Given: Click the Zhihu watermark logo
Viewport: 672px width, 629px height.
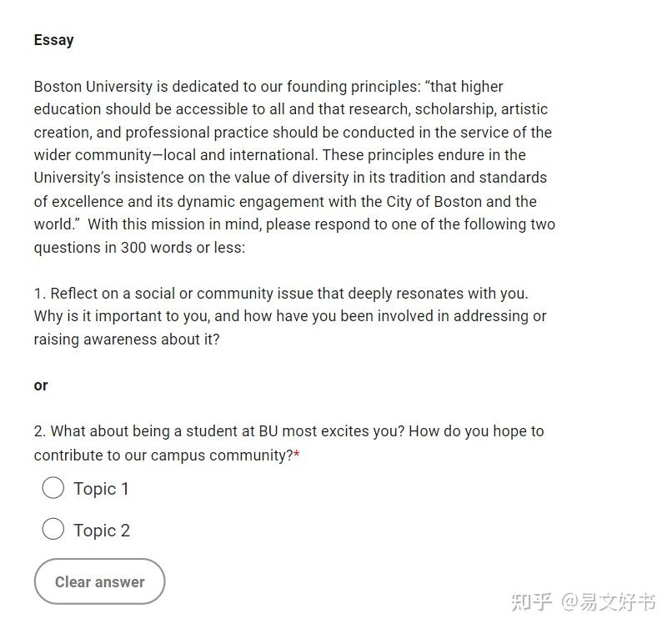Looking at the screenshot, I should pyautogui.click(x=531, y=601).
